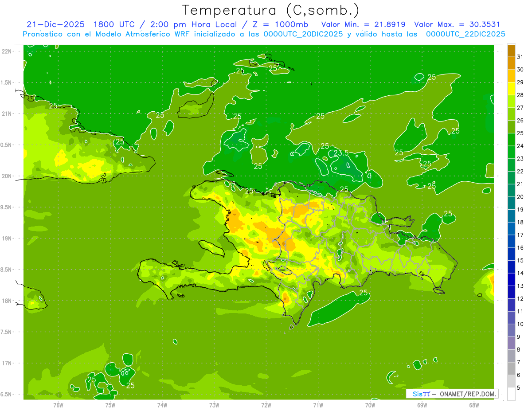This screenshot has height=411, width=532.
Task: Click the "Valor Min. = 21.8919" readout
Action: (363, 24)
